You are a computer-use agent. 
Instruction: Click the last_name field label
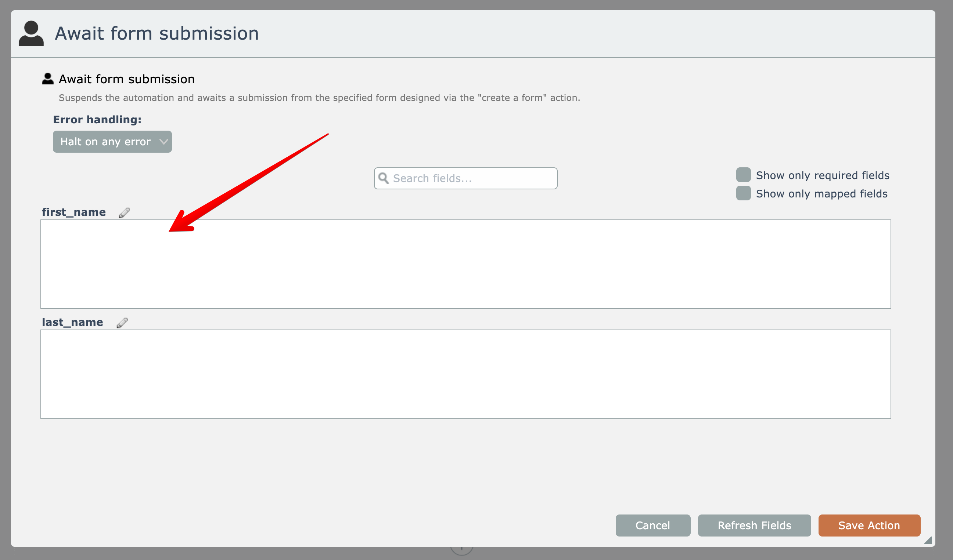click(x=72, y=322)
